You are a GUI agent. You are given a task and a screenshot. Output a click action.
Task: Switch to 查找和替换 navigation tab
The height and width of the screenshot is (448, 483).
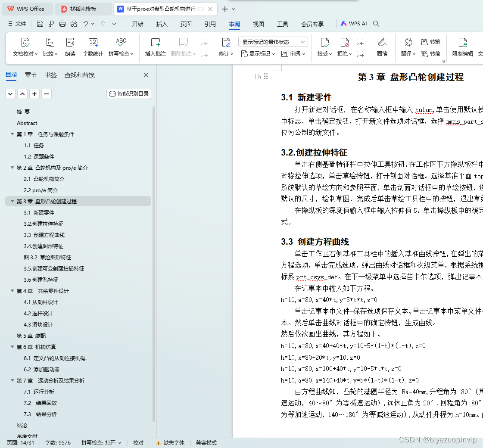tap(80, 75)
